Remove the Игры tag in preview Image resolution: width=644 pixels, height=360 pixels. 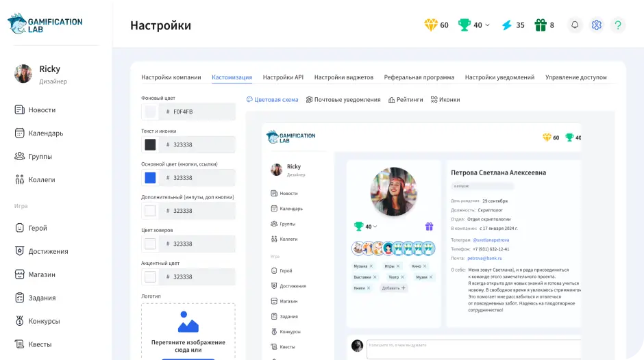(x=398, y=266)
